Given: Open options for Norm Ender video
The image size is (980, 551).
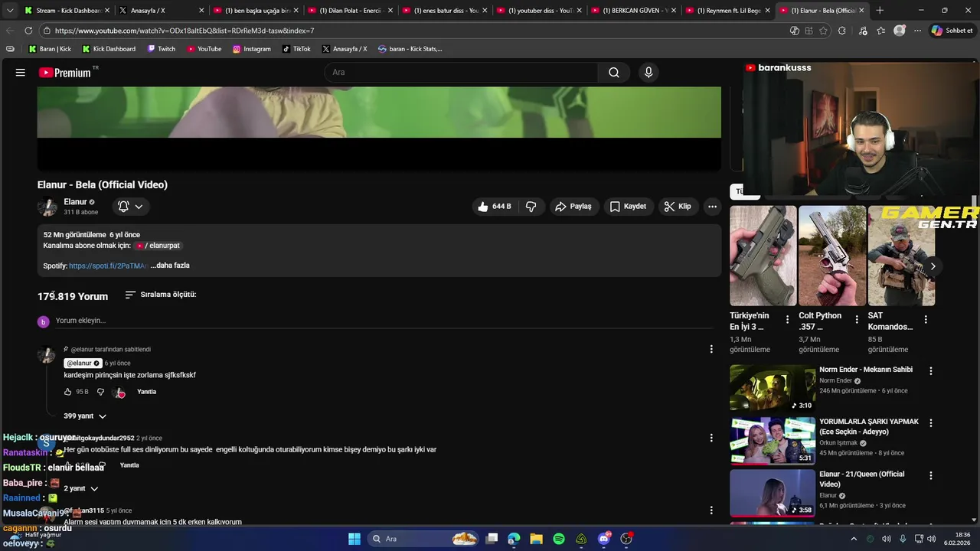Looking at the screenshot, I should (x=931, y=371).
